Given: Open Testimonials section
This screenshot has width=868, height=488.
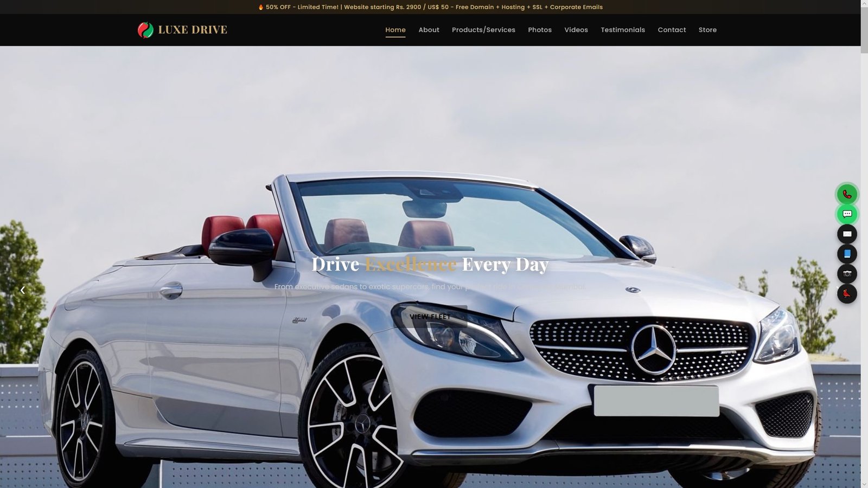Looking at the screenshot, I should click(x=623, y=30).
